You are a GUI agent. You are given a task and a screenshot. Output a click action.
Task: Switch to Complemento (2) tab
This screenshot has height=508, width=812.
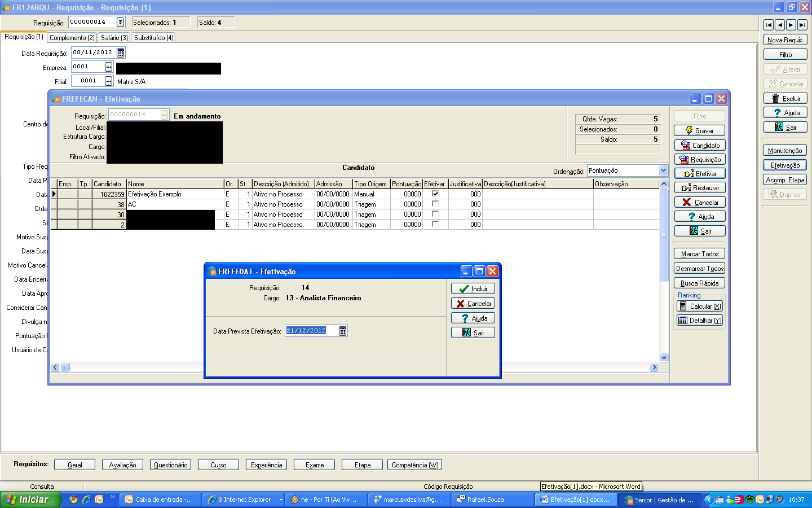pyautogui.click(x=72, y=38)
